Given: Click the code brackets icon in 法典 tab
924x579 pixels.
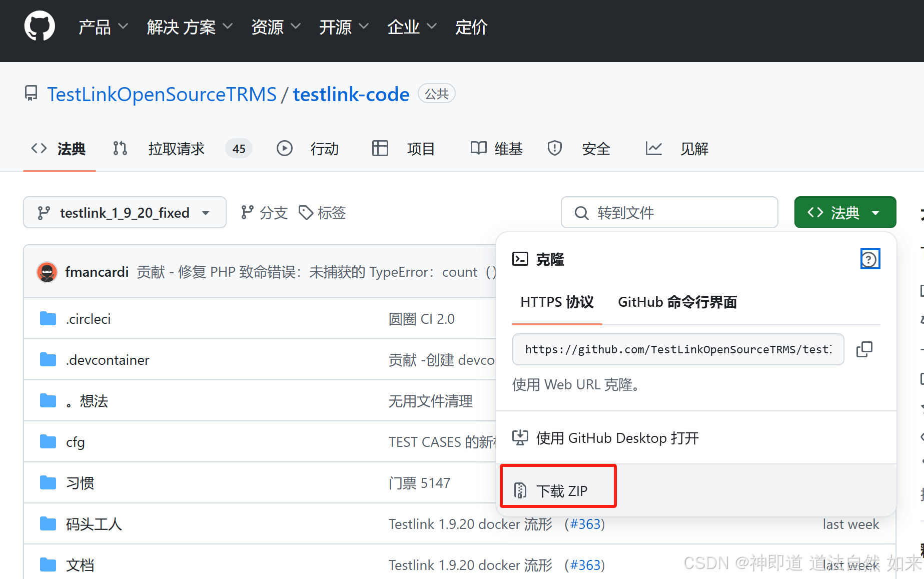Looking at the screenshot, I should 39,148.
